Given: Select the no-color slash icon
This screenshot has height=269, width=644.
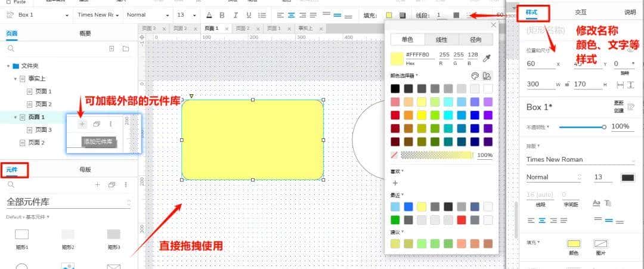Looking at the screenshot, I should 394,155.
